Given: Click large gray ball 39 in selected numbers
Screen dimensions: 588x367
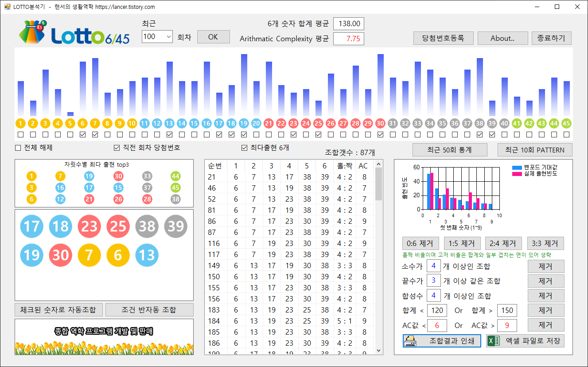Looking at the screenshot, I should [x=176, y=226].
